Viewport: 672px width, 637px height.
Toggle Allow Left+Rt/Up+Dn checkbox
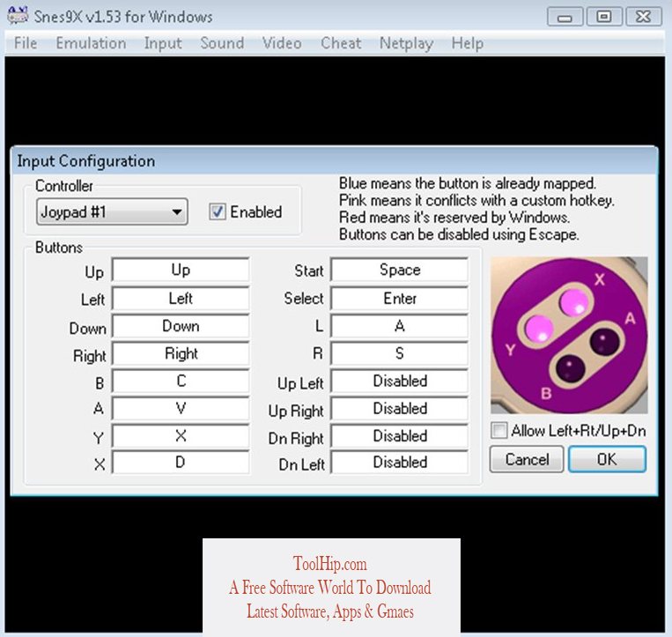[498, 430]
